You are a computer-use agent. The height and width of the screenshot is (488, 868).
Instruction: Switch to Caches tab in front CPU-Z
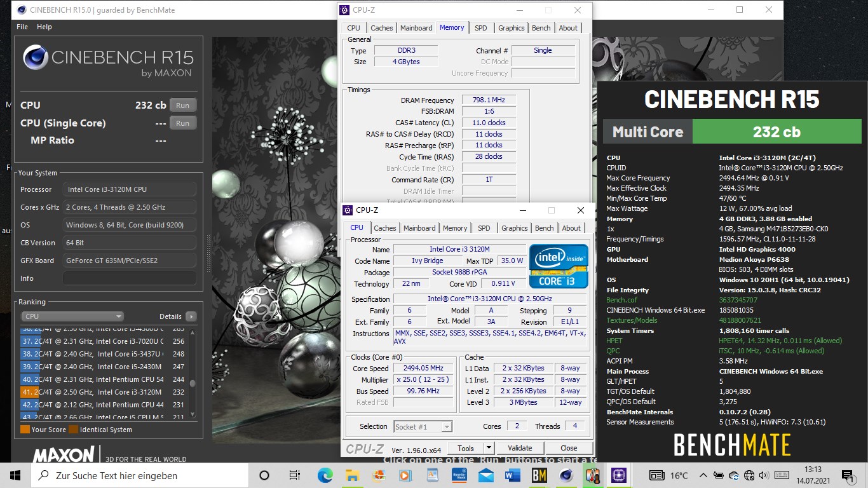[385, 228]
